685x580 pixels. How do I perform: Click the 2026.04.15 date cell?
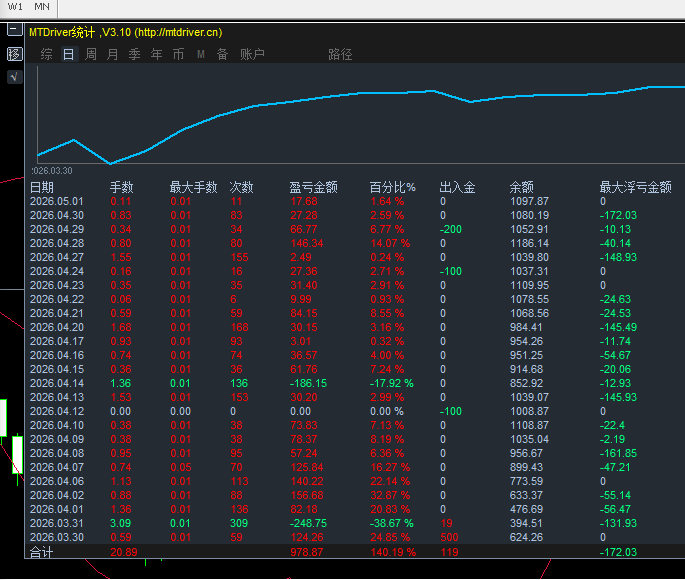coord(56,369)
